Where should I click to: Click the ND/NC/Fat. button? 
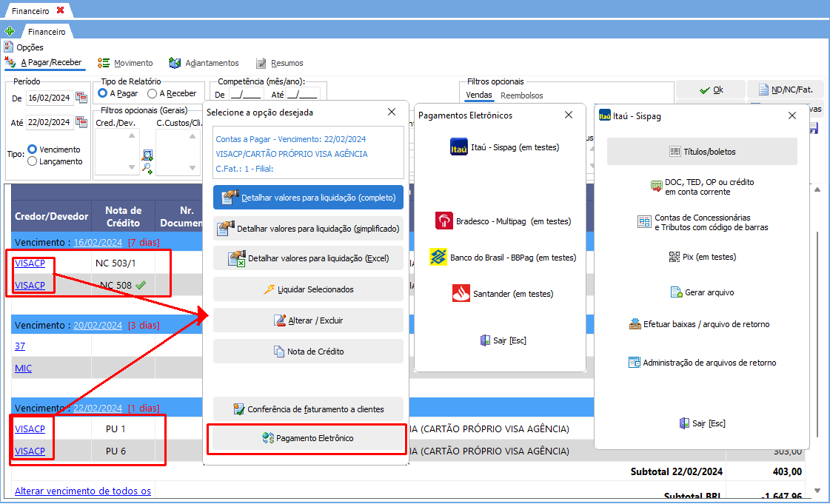(x=786, y=90)
